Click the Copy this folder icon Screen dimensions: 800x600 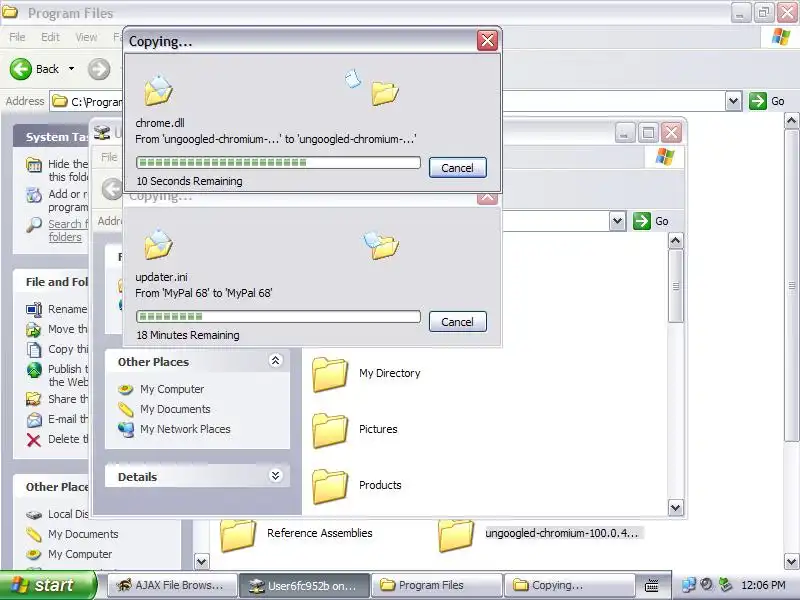34,349
